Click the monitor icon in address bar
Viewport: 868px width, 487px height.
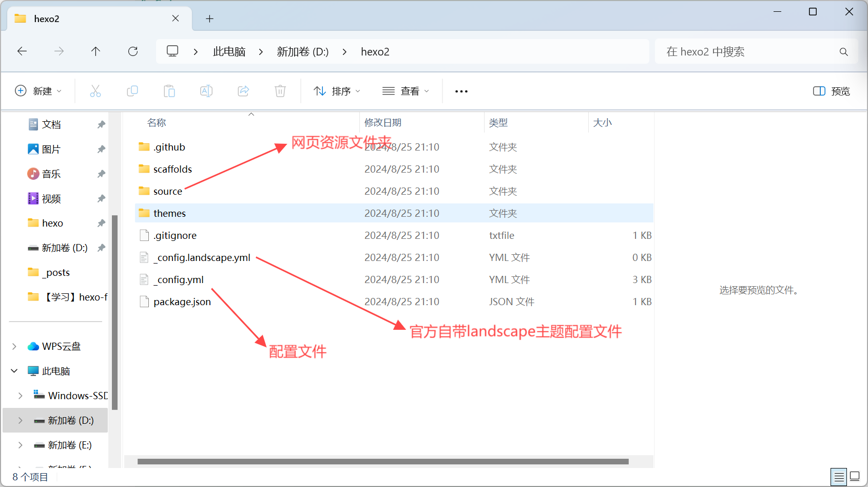tap(172, 51)
